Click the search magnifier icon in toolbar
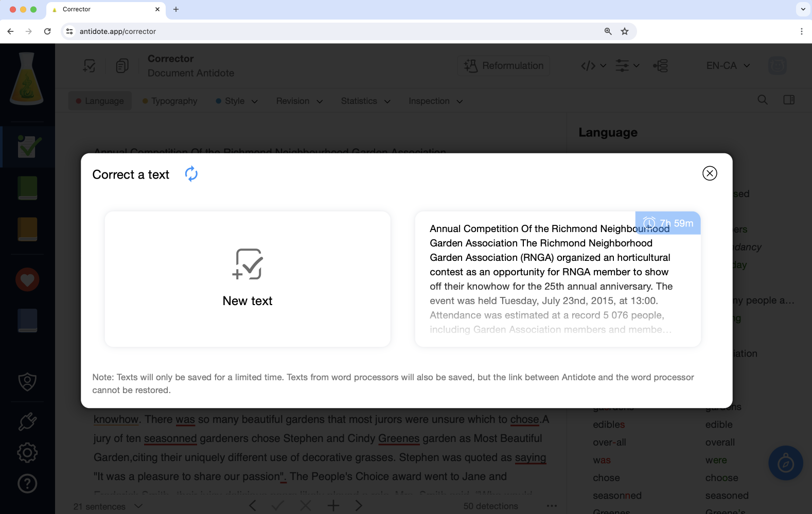This screenshot has height=514, width=812. pyautogui.click(x=763, y=100)
